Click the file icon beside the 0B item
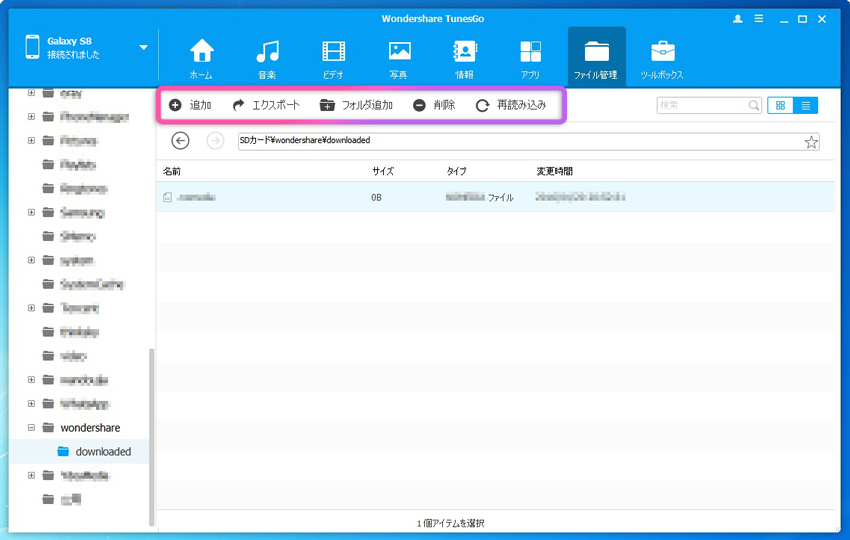850x540 pixels. [x=168, y=197]
